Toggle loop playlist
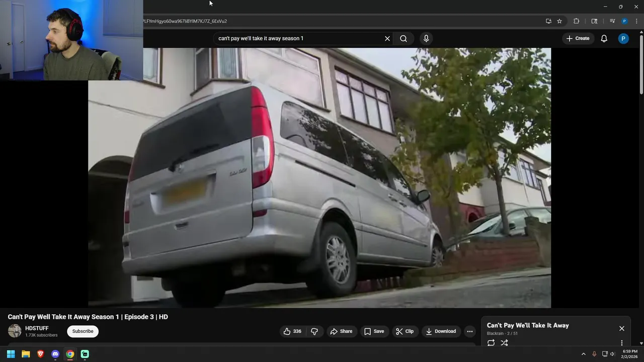 (x=491, y=343)
